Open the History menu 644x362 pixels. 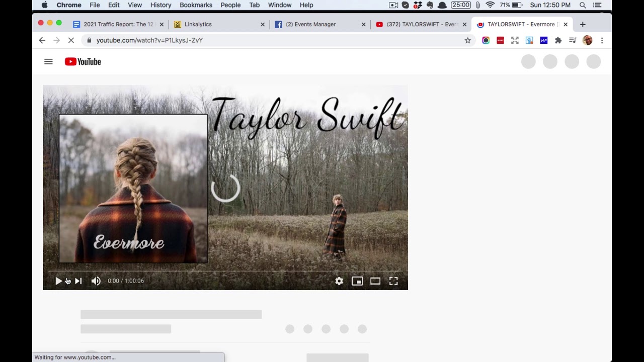tap(160, 5)
